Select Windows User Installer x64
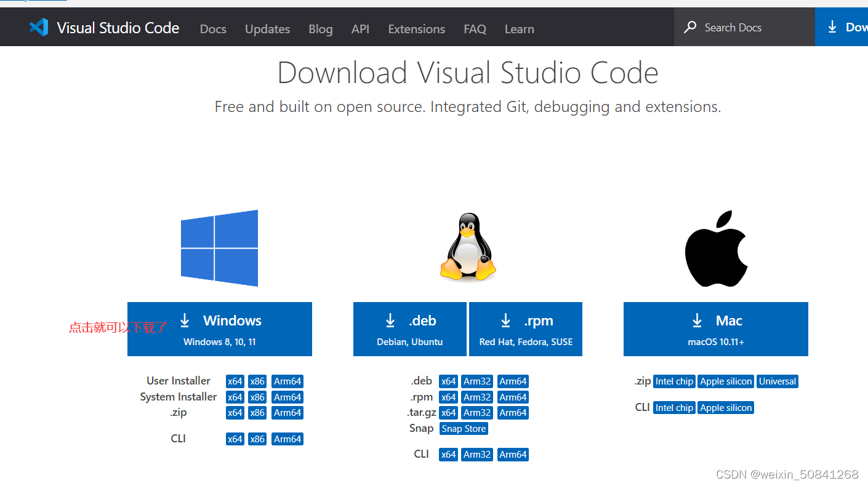The width and height of the screenshot is (868, 486). click(235, 381)
